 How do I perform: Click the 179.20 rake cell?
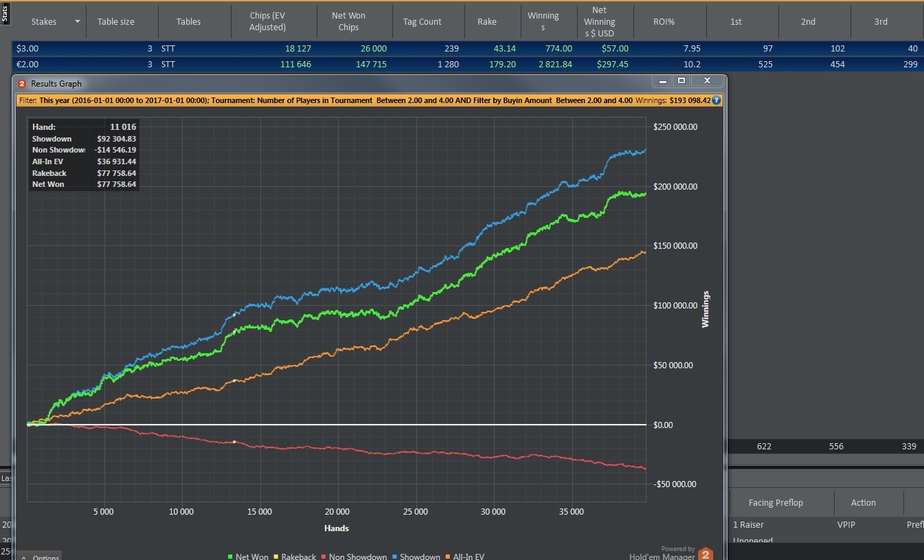pos(502,64)
